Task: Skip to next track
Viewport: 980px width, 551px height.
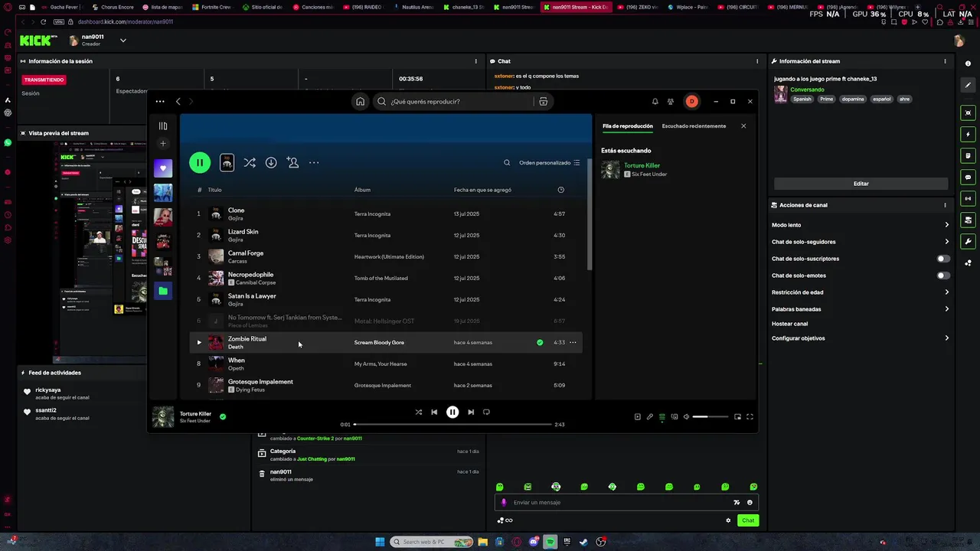Action: [x=471, y=412]
